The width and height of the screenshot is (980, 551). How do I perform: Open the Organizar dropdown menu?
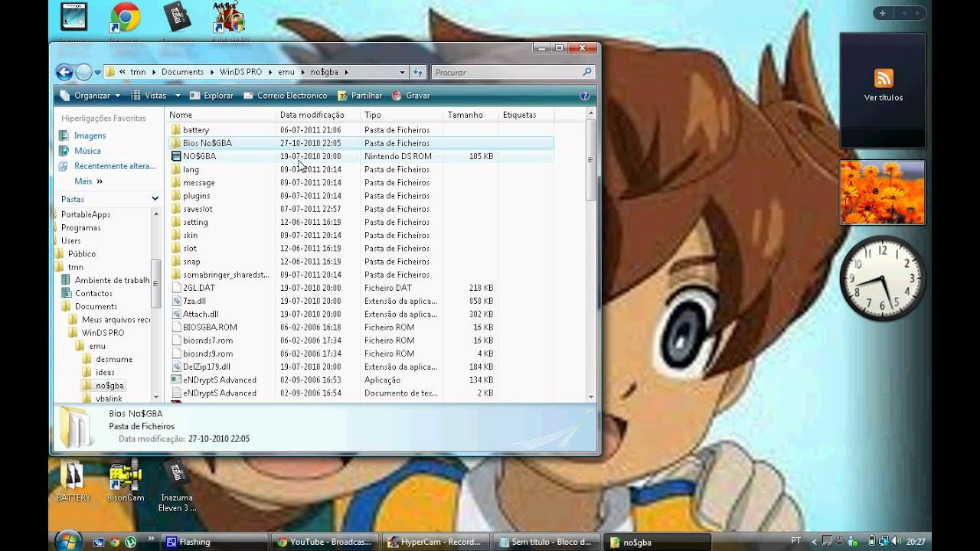pyautogui.click(x=91, y=96)
